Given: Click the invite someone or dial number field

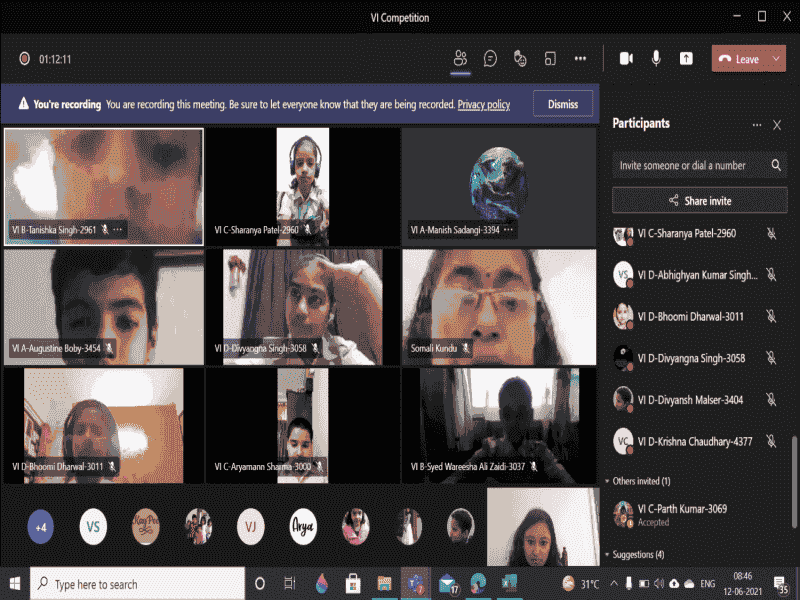Looking at the screenshot, I should 688,165.
